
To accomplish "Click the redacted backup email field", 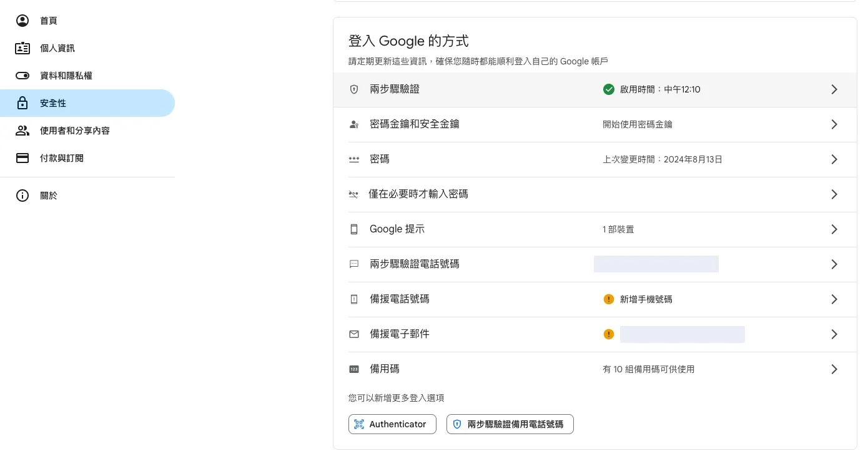I will (x=683, y=334).
